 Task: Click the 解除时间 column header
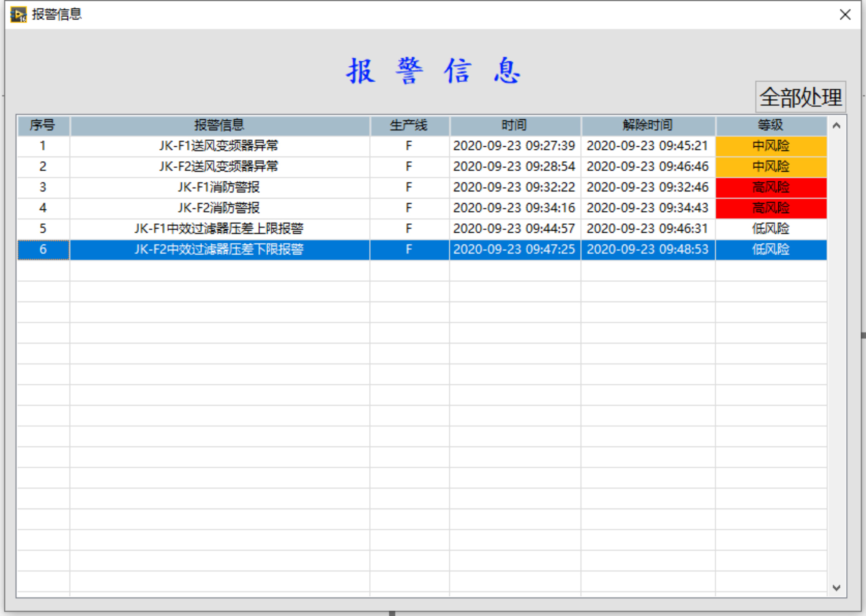648,125
